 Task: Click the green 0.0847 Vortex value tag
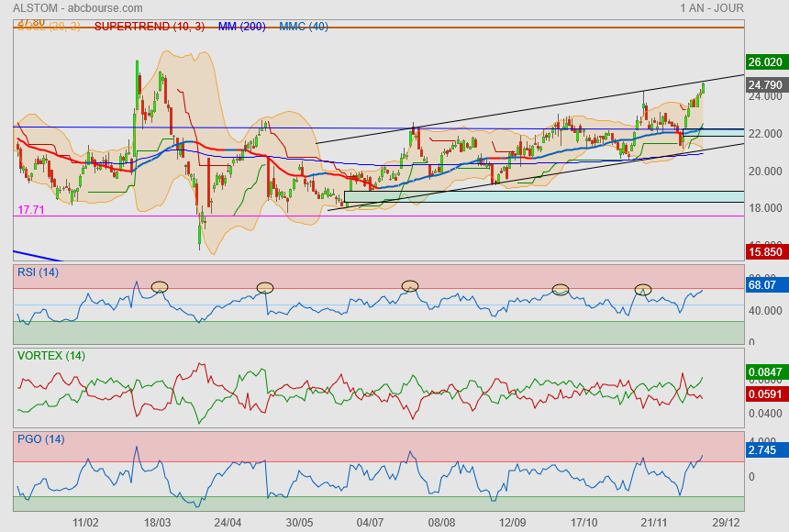coord(765,372)
